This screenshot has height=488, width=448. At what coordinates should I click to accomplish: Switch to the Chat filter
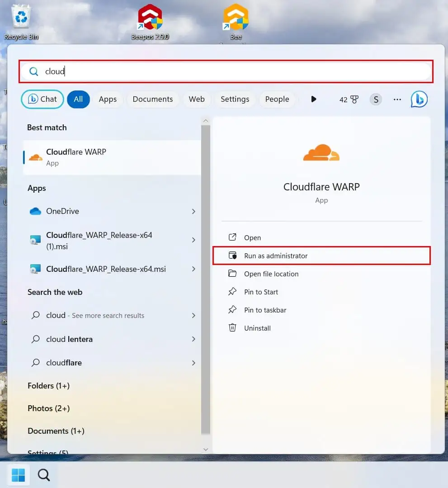(x=42, y=99)
